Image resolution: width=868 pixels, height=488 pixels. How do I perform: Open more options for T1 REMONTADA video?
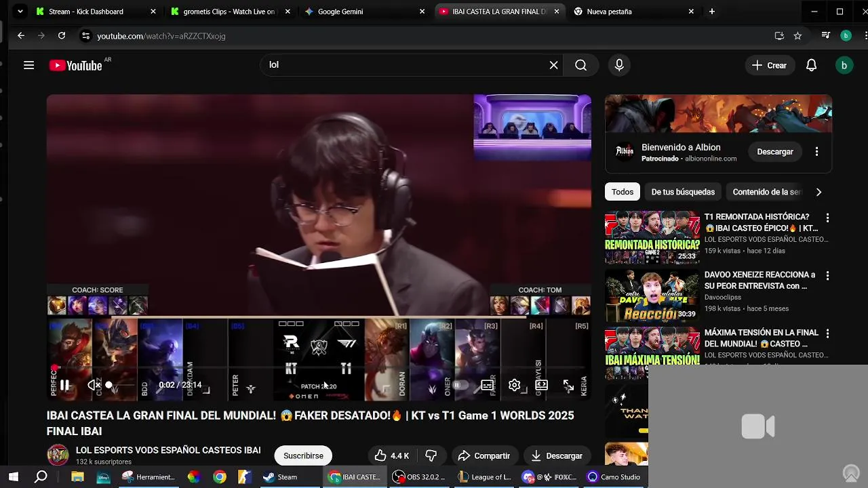point(827,218)
